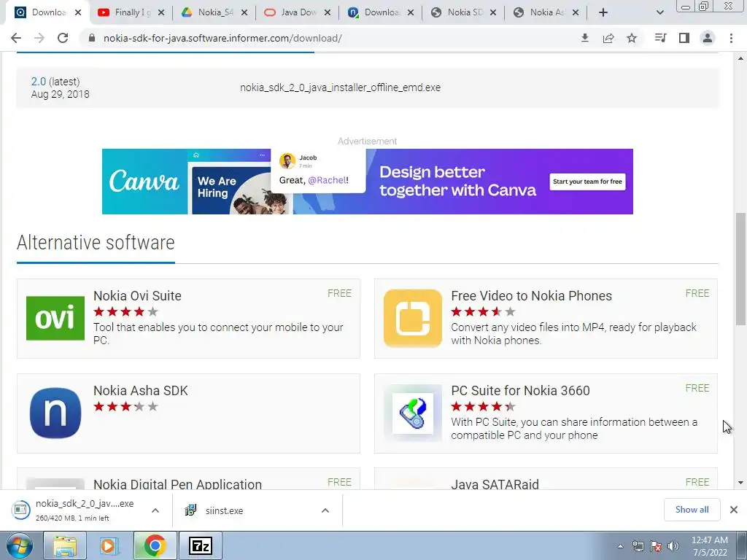Open a new tab with plus button
Viewport: 747px width, 560px height.
pos(603,12)
